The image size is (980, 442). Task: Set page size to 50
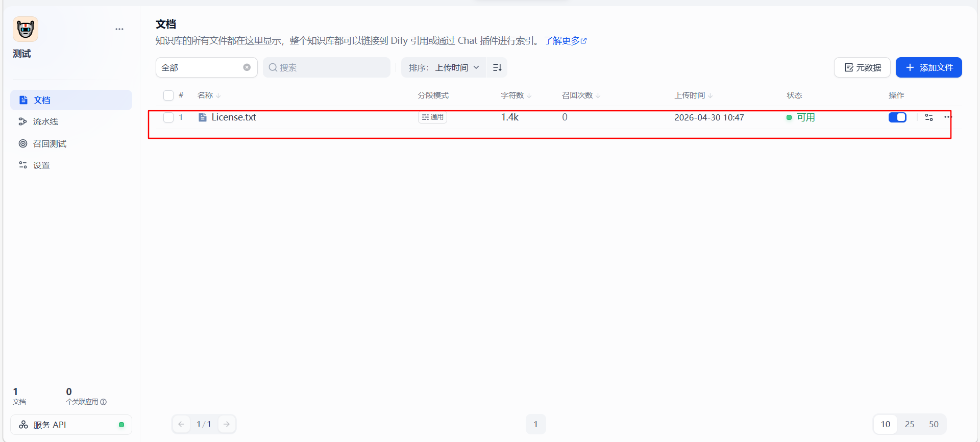(934, 424)
